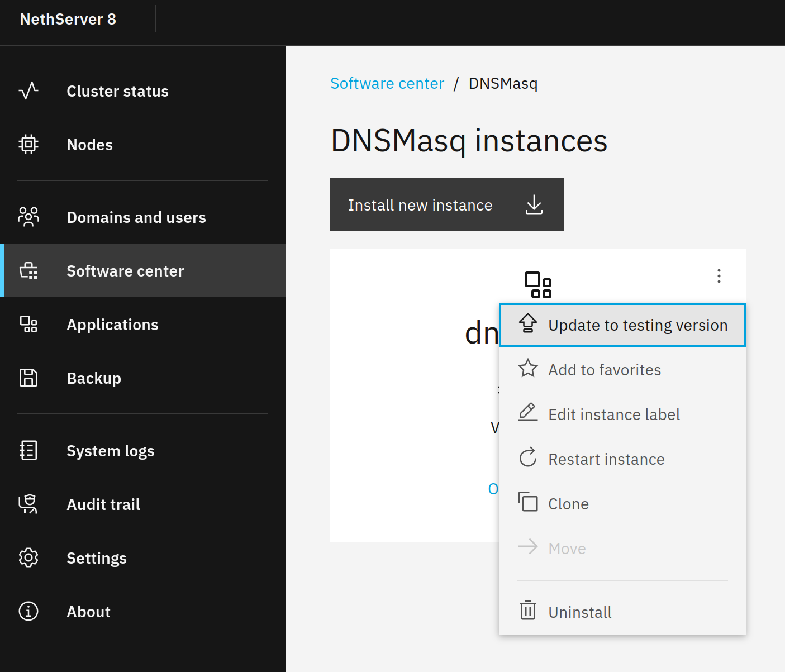Choose Restart instance from the menu
This screenshot has width=785, height=672.
(x=606, y=459)
